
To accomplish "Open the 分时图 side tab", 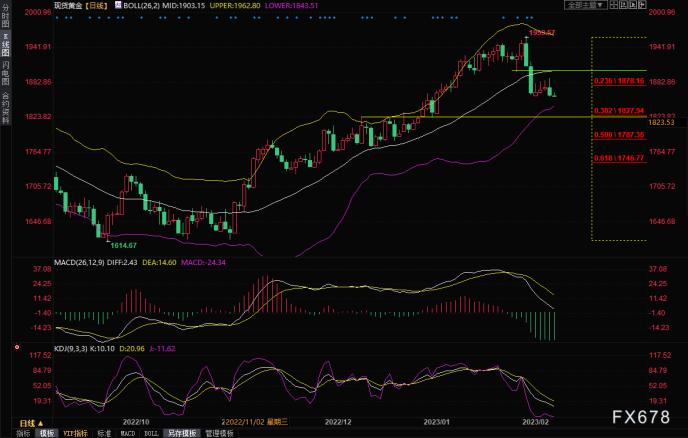I will point(5,16).
